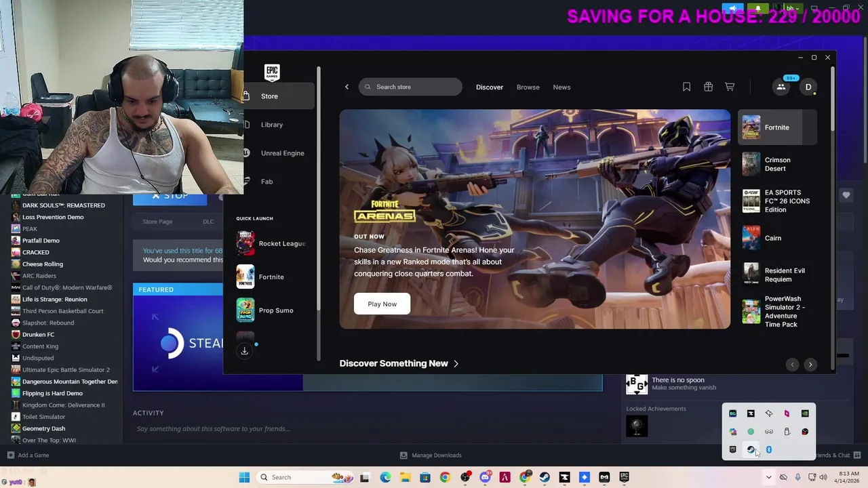The height and width of the screenshot is (488, 868).
Task: Click Add a Game in Steam
Action: [28, 455]
